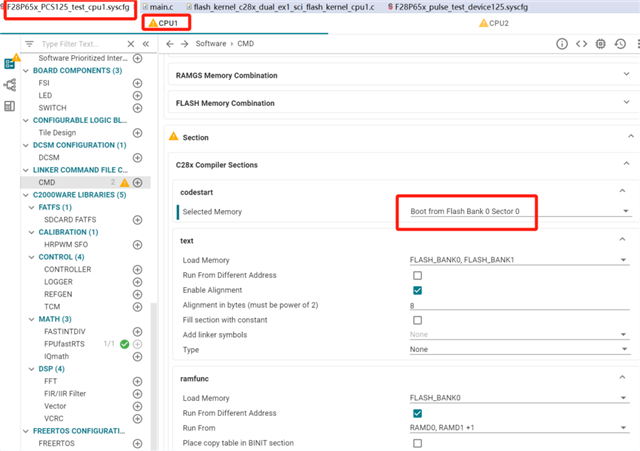Image resolution: width=640 pixels, height=451 pixels.
Task: Navigate back with the left arrow
Action: click(x=170, y=44)
